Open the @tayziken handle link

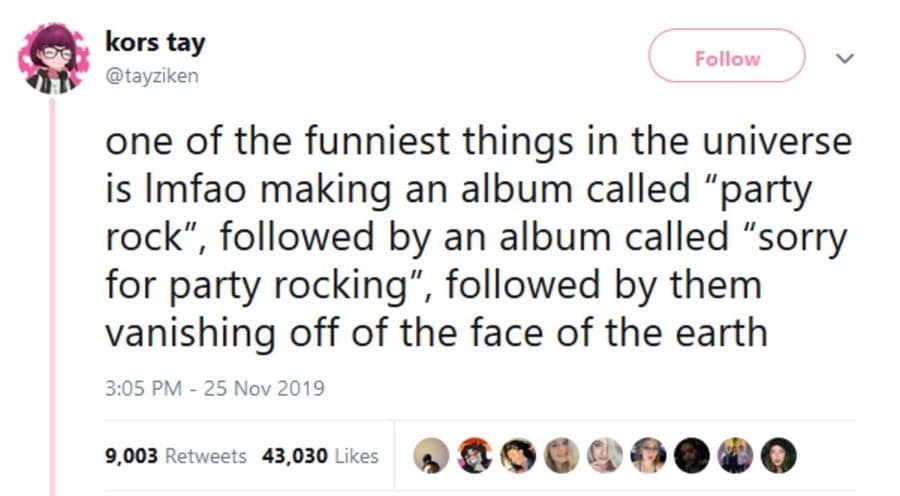152,76
